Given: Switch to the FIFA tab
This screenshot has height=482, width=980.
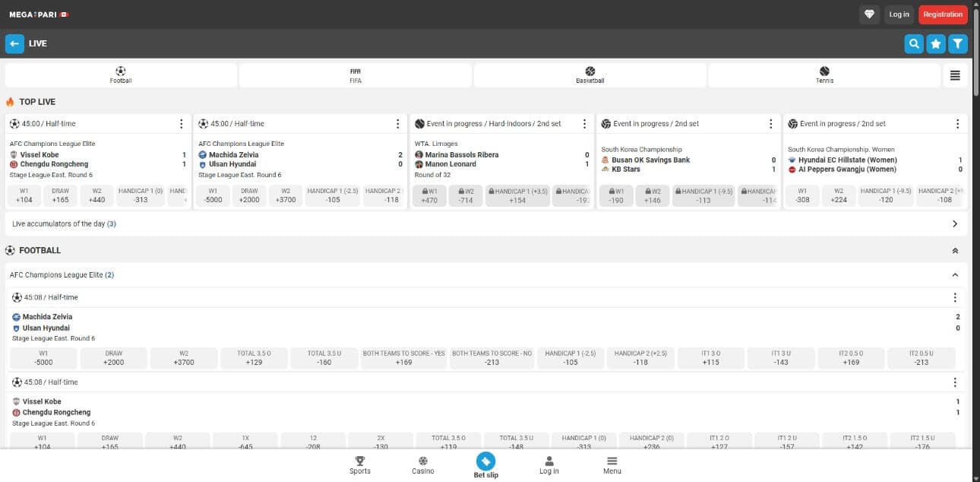Looking at the screenshot, I should click(356, 75).
